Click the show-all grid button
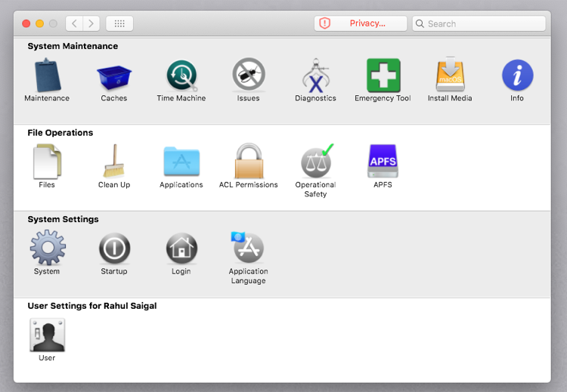The image size is (567, 392). [x=119, y=23]
